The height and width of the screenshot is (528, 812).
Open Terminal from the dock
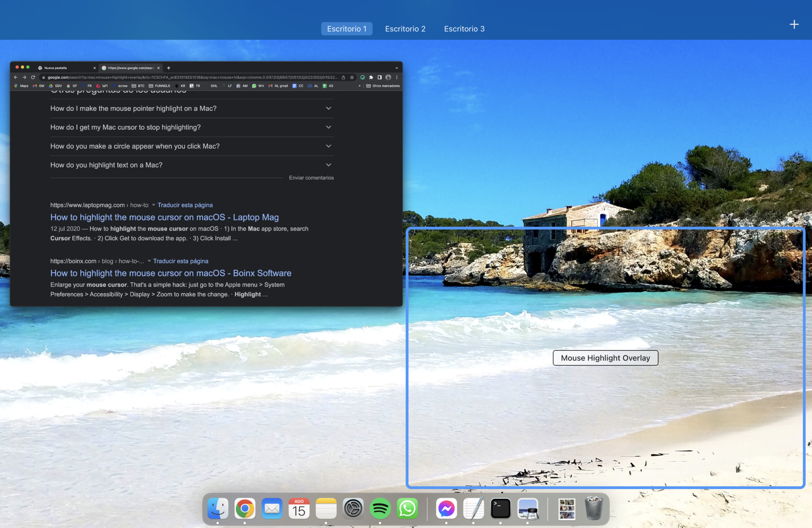coord(500,509)
